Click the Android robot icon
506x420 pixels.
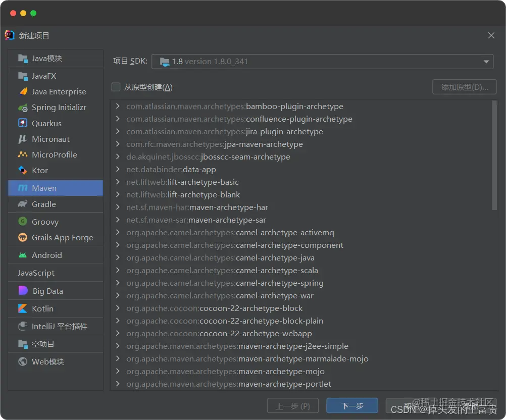(23, 255)
